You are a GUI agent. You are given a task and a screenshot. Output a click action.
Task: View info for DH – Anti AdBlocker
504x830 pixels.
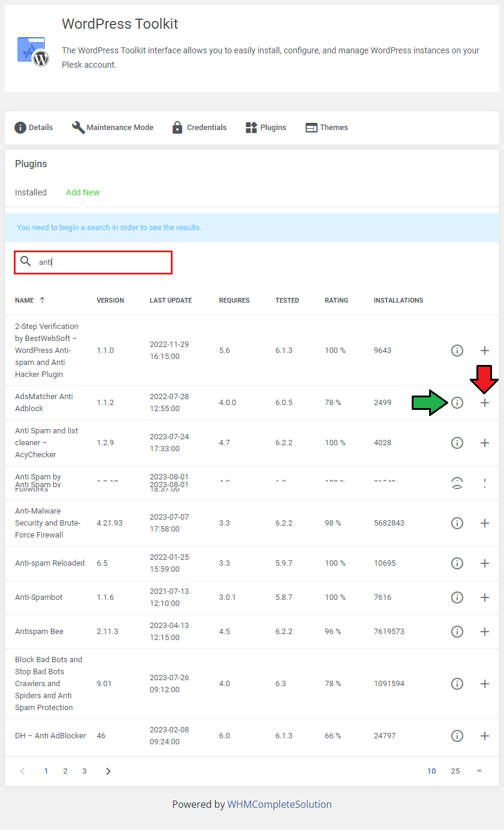click(x=457, y=736)
